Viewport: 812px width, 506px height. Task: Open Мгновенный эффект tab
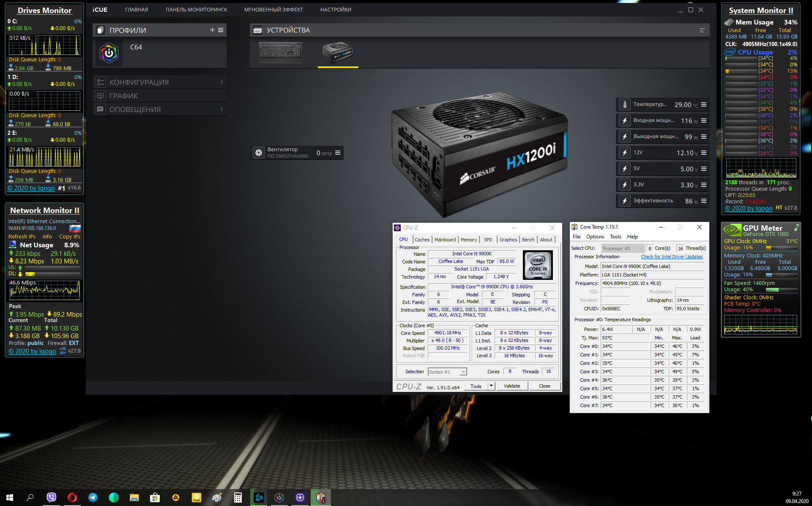pyautogui.click(x=273, y=10)
